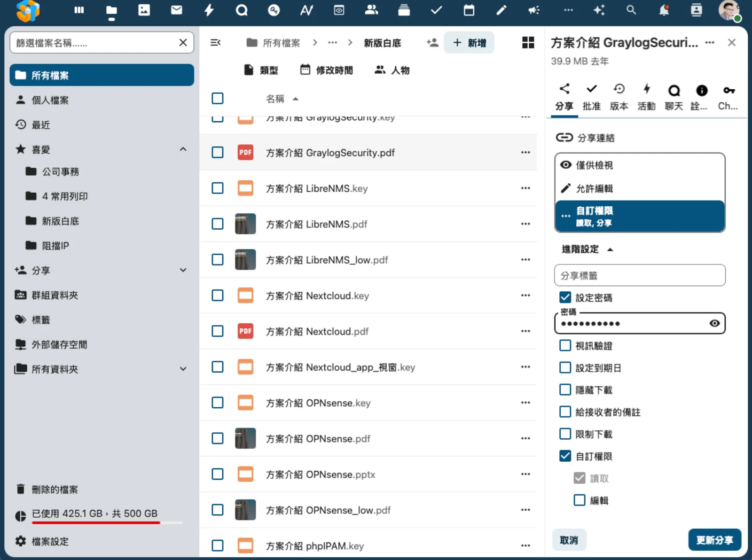Click 取消 to cancel share changes
This screenshot has width=752, height=560.
pyautogui.click(x=569, y=540)
